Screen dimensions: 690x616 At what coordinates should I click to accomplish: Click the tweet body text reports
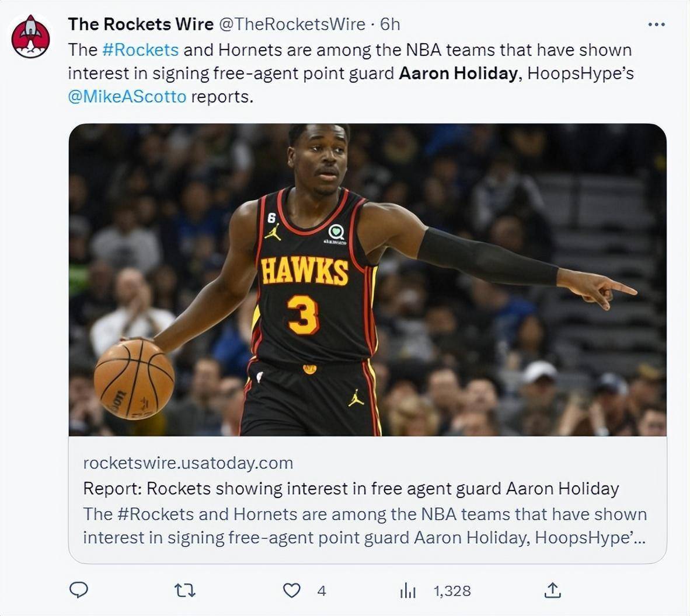[222, 97]
